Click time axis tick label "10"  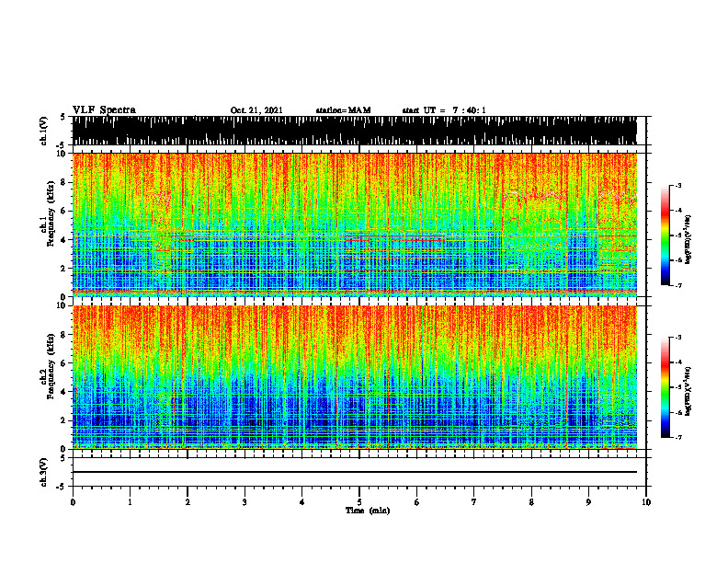[x=646, y=502]
